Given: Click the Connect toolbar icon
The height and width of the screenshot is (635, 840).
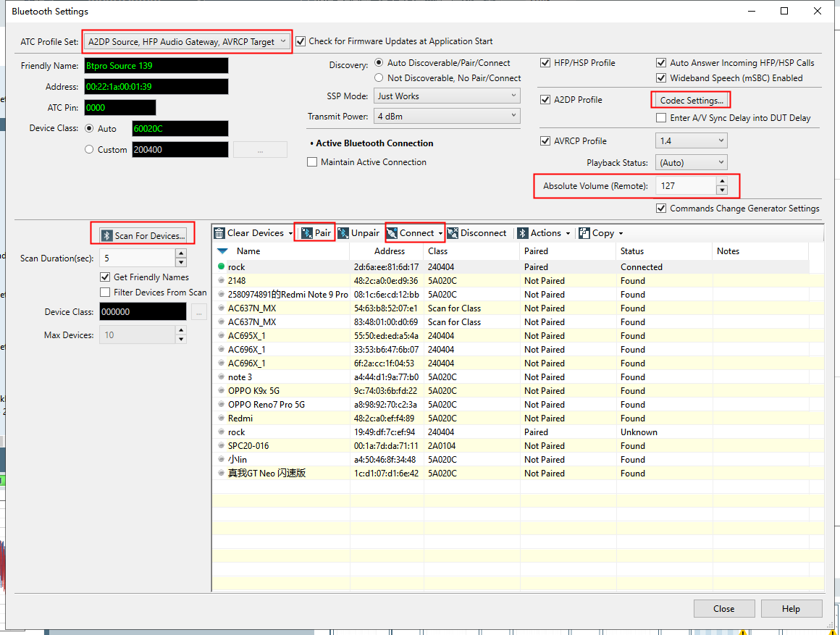Looking at the screenshot, I should point(392,233).
